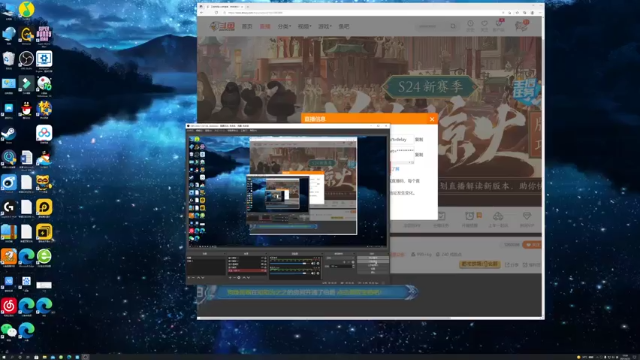Image resolution: width=640 pixels, height=360 pixels.
Task: Close the orange 直播信息 dialog
Action: [x=432, y=119]
